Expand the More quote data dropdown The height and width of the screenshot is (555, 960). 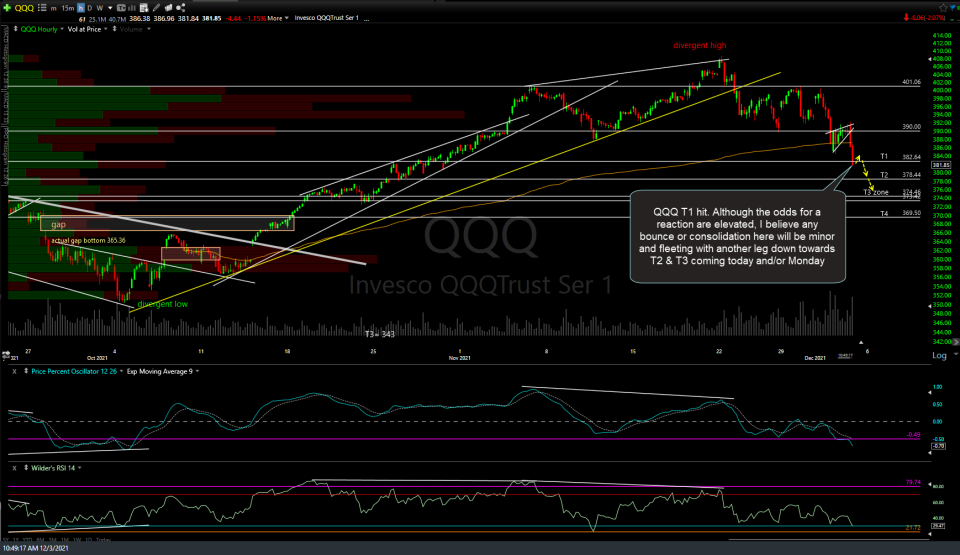coord(278,18)
